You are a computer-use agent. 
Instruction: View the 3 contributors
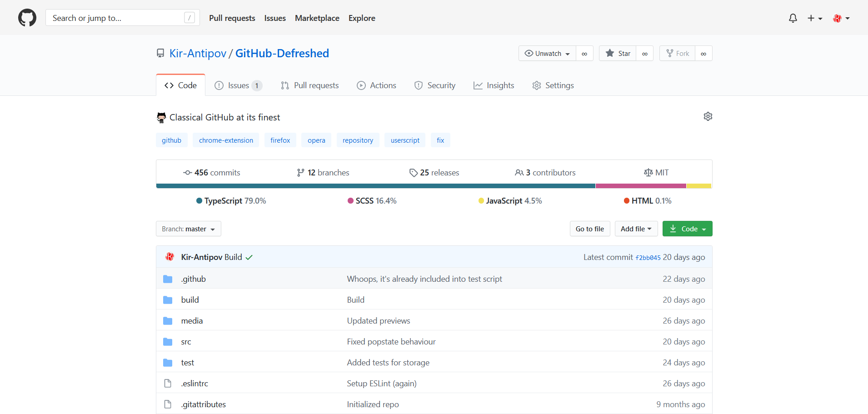tap(545, 173)
